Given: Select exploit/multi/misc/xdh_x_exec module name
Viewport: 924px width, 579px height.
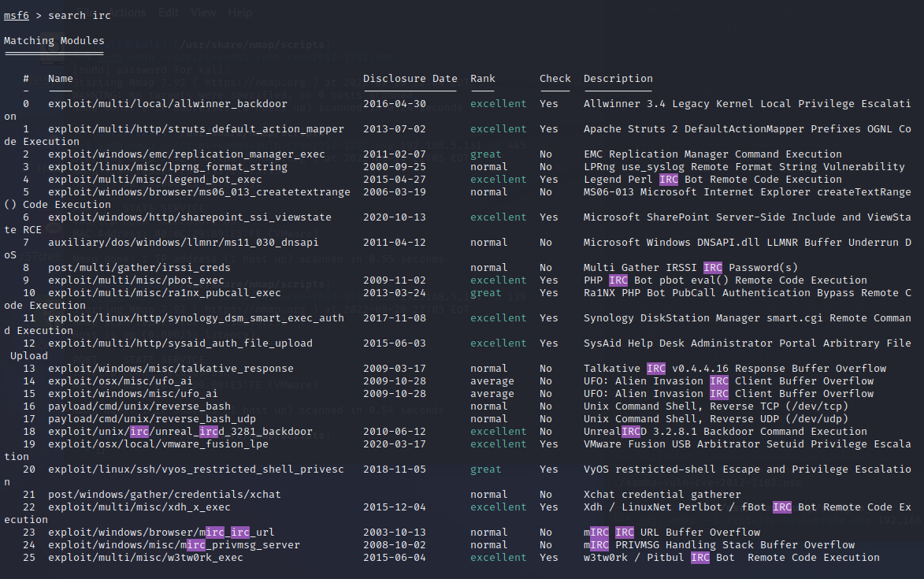Looking at the screenshot, I should point(139,507).
